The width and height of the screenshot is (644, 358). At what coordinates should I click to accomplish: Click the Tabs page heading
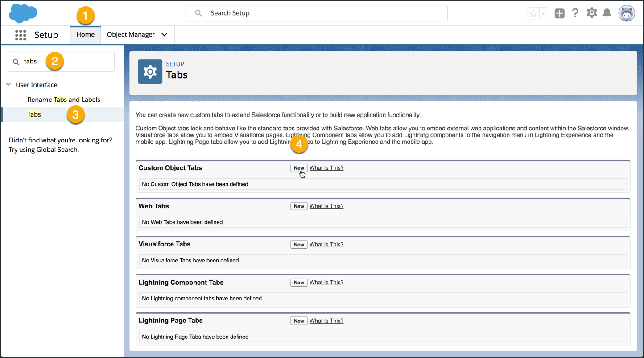pyautogui.click(x=177, y=75)
